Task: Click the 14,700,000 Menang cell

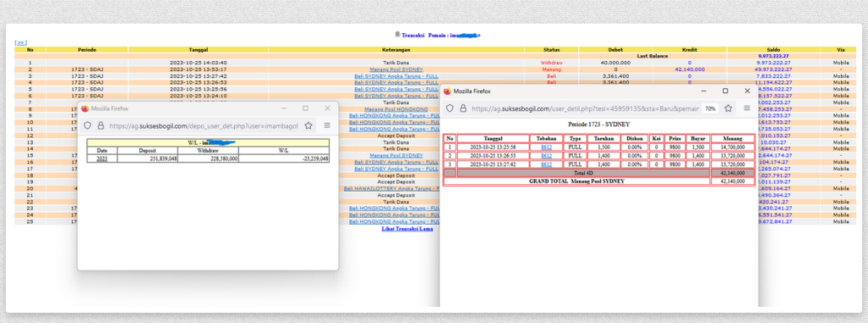Action: pyautogui.click(x=733, y=148)
